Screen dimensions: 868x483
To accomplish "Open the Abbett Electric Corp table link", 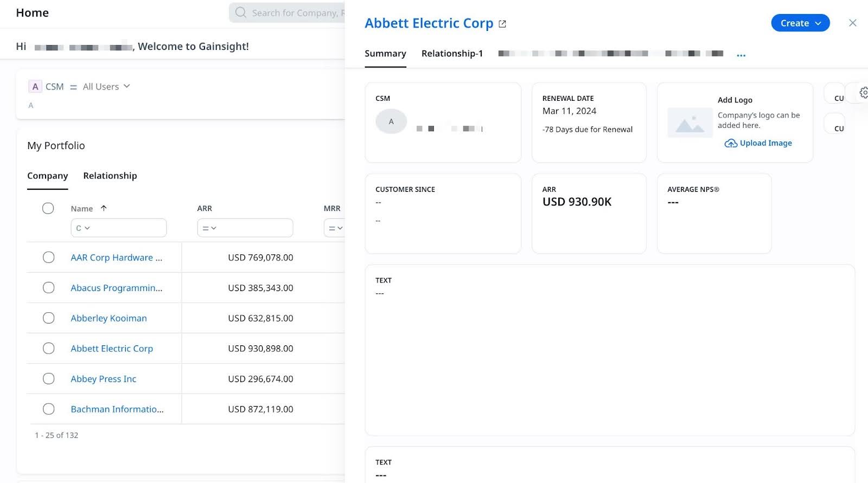I will tap(112, 349).
